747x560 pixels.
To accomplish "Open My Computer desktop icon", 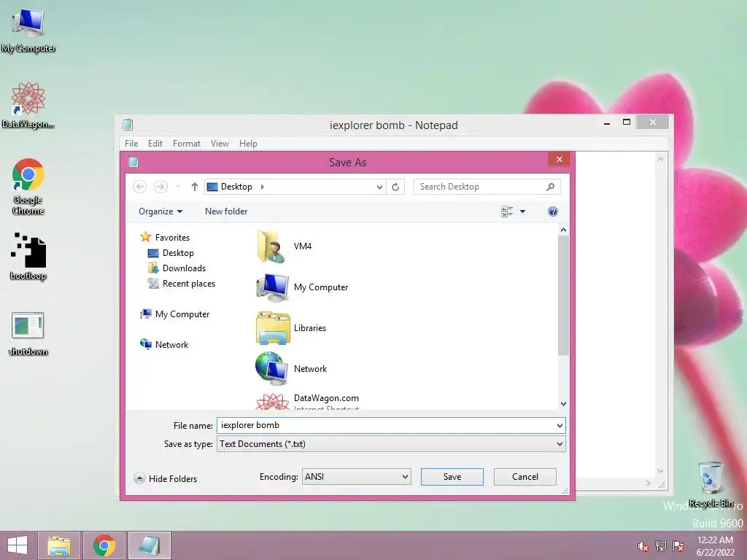I will click(x=28, y=31).
